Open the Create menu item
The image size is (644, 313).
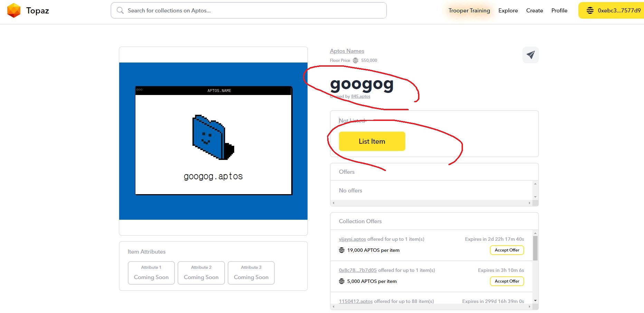click(534, 10)
